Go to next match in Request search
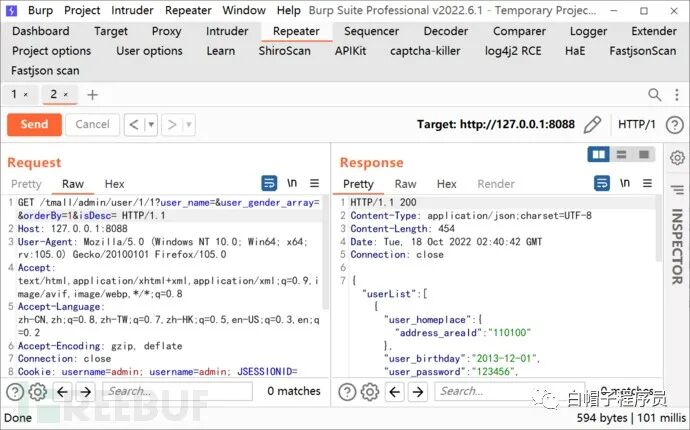Screen dimensions: 690x430 (x=86, y=391)
